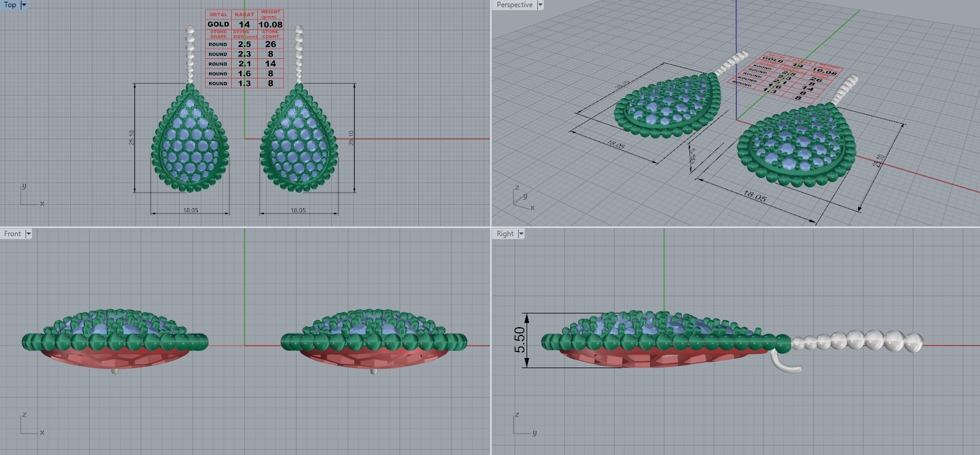The height and width of the screenshot is (455, 980).
Task: Open the Perspective viewport dropdown arrow
Action: [x=540, y=5]
